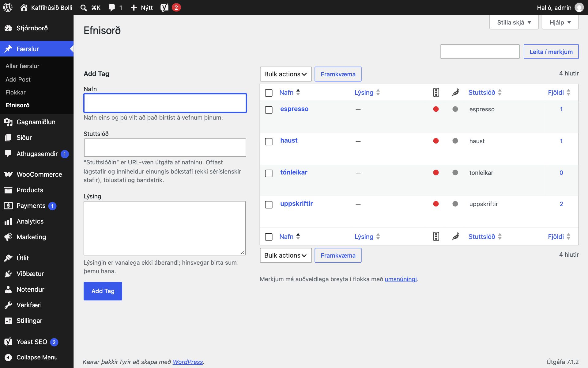This screenshot has width=588, height=368.
Task: Check the haust tag checkbox
Action: (269, 141)
